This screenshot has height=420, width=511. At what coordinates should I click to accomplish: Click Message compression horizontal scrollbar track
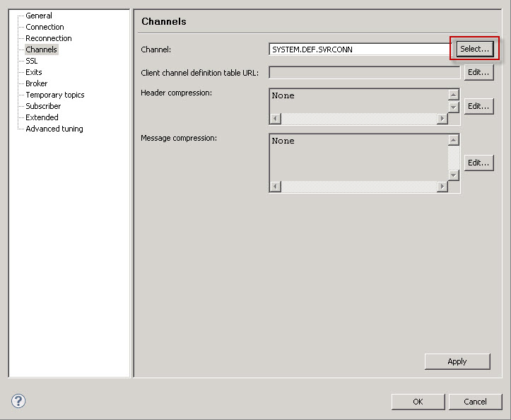(x=359, y=187)
